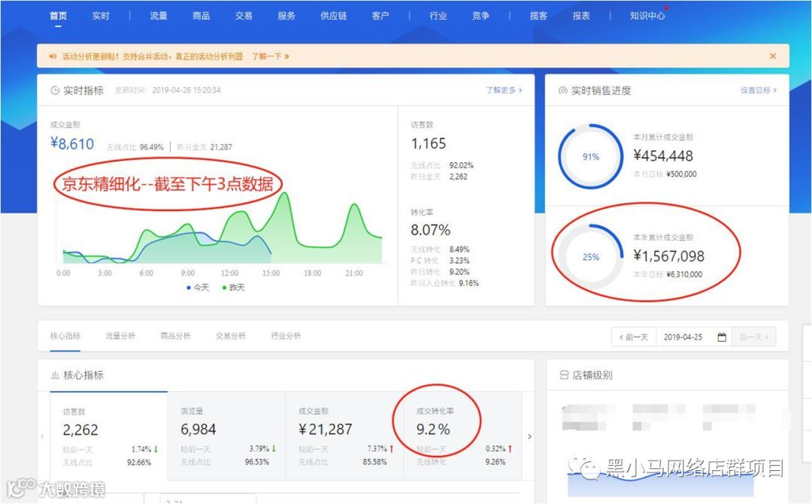Switch to the 行业分析 tab

tap(286, 336)
